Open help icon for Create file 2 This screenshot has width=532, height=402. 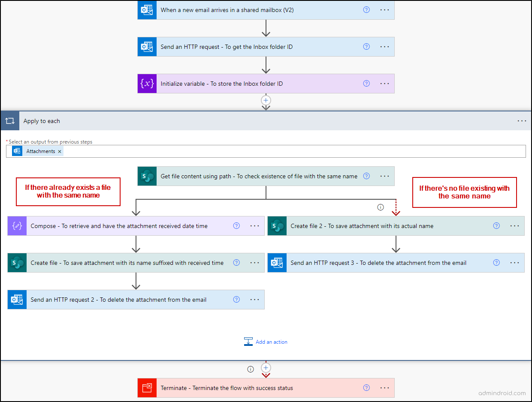[x=496, y=226]
